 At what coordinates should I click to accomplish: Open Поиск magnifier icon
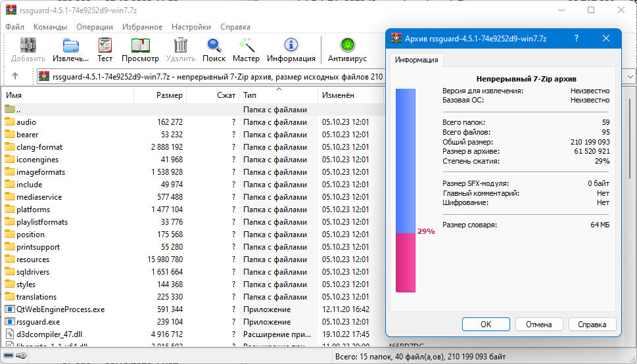214,45
